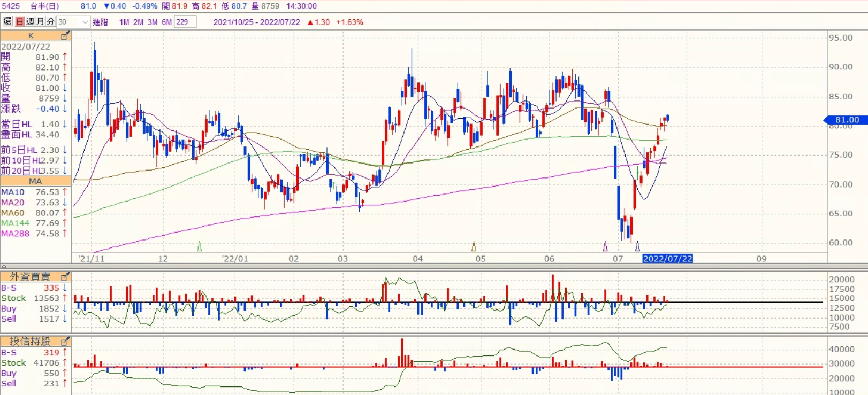Select the 6M time range
This screenshot has height=395, width=868.
coord(166,22)
